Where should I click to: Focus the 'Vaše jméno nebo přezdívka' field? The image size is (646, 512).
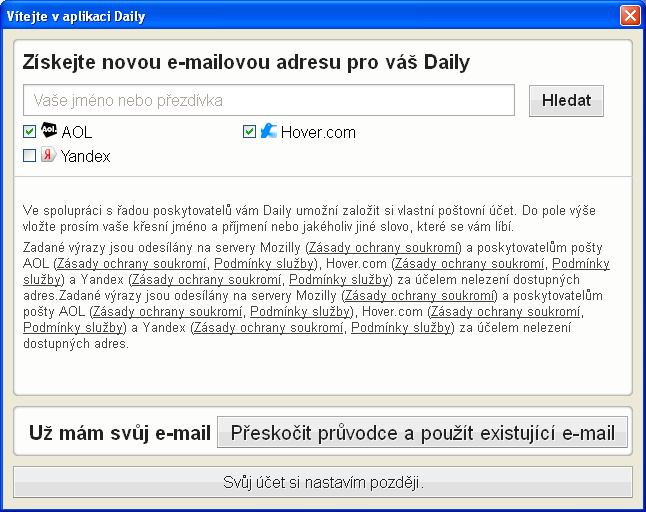tap(269, 101)
